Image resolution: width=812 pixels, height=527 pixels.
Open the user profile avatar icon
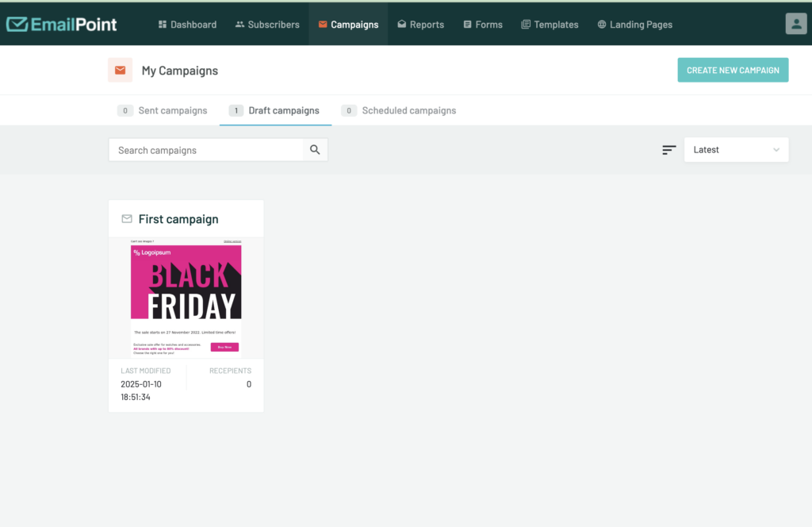click(795, 24)
